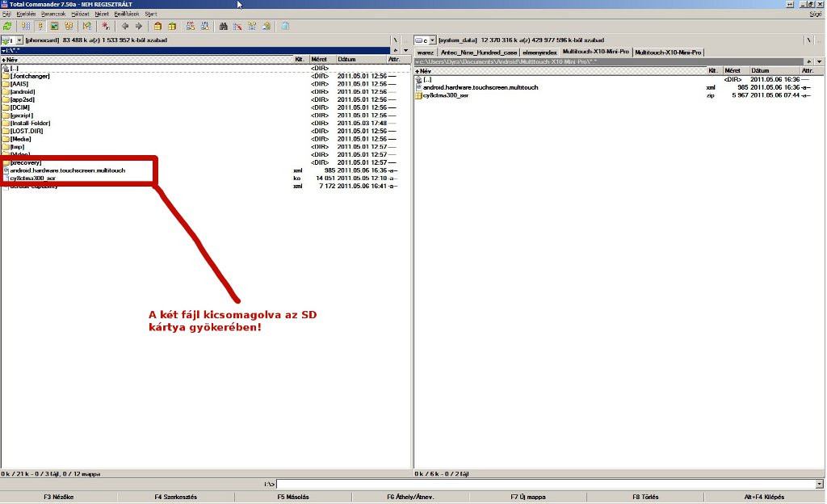Viewport: 827px width, 504px height.
Task: Open FTP connect toolbar icon
Action: [x=191, y=26]
